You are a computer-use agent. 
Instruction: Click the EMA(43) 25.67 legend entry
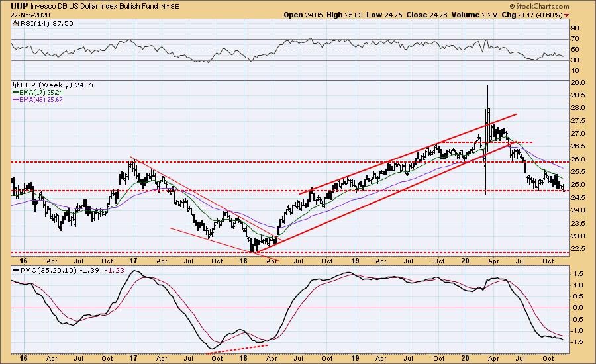click(38, 99)
